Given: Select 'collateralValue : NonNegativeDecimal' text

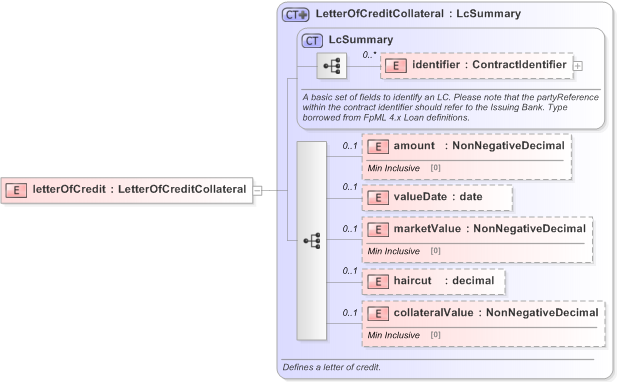Looking at the screenshot, I should 496,312.
